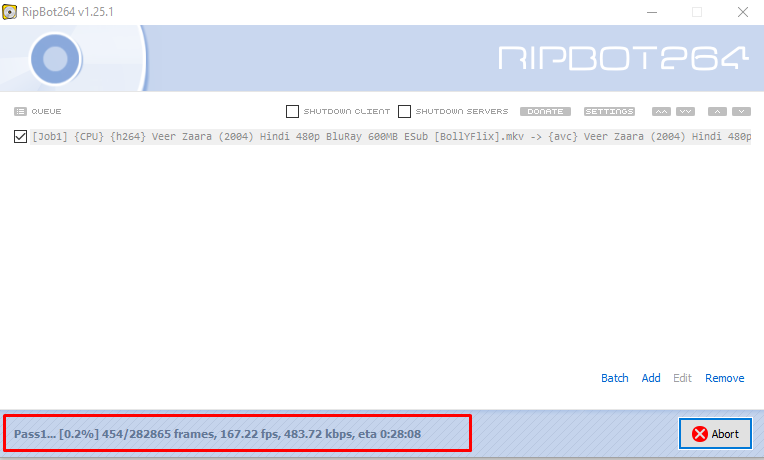Move job to top with double up arrow
The width and height of the screenshot is (764, 460).
point(661,112)
